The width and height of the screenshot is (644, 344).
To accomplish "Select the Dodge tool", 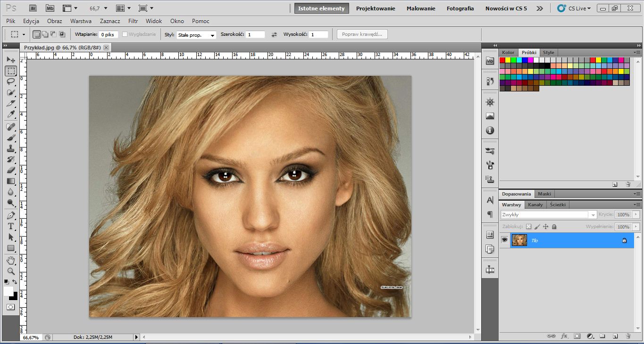I will [x=11, y=203].
